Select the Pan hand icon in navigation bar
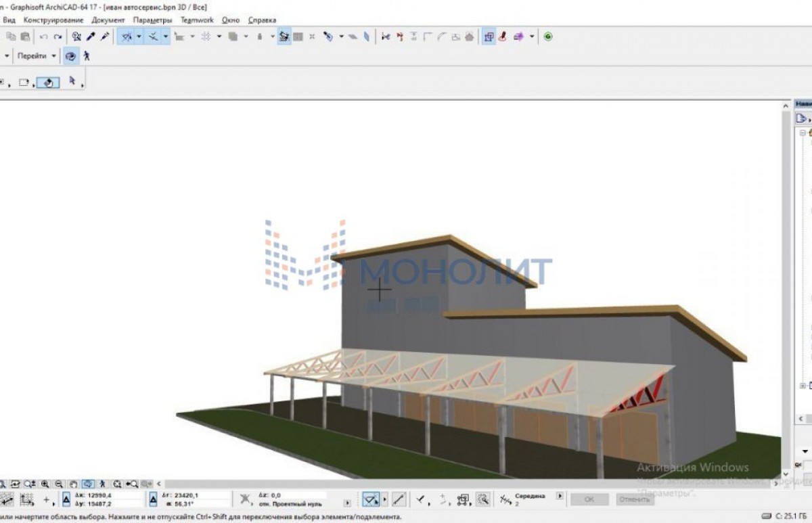Image resolution: width=812 pixels, height=523 pixels. tap(73, 484)
